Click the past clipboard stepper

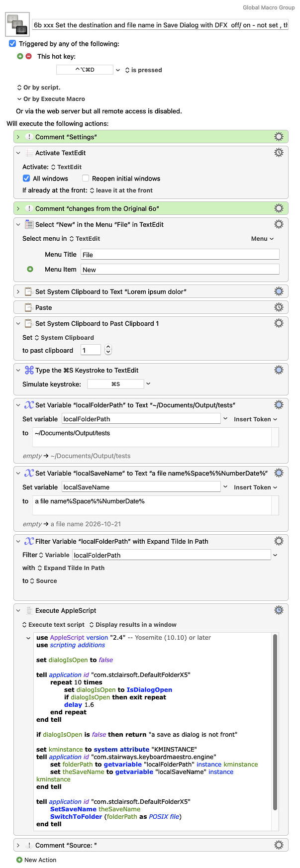coord(108,350)
